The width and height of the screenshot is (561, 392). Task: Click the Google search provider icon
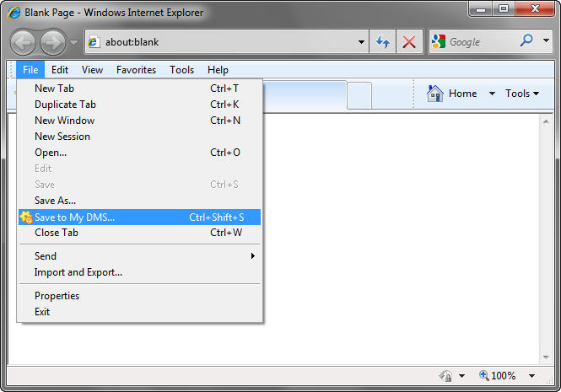(x=439, y=42)
